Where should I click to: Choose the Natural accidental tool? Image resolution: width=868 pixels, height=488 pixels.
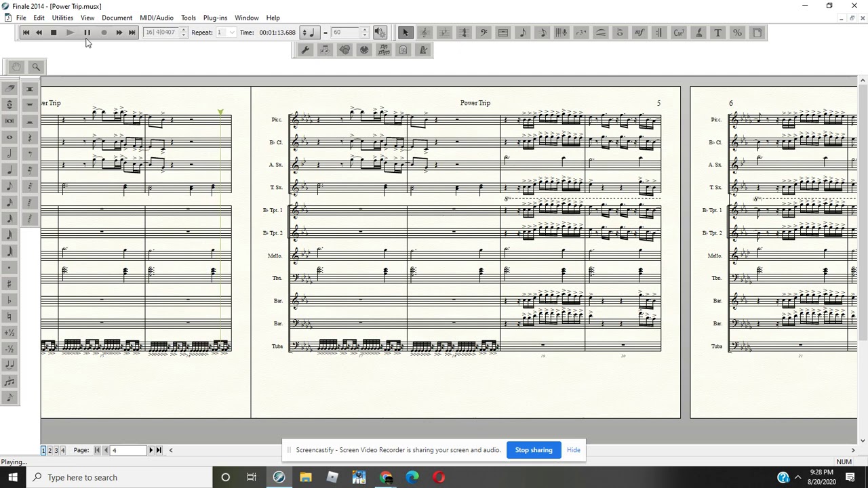pos(9,316)
